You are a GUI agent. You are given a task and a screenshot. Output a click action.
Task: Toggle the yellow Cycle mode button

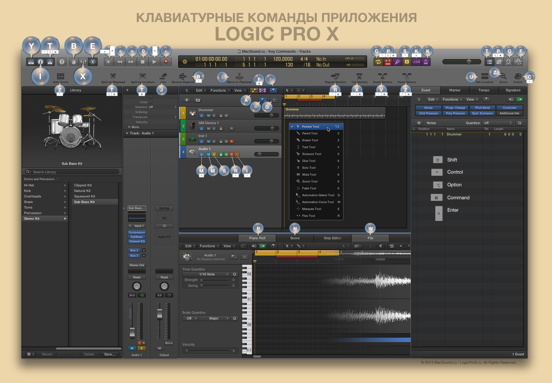[x=378, y=62]
